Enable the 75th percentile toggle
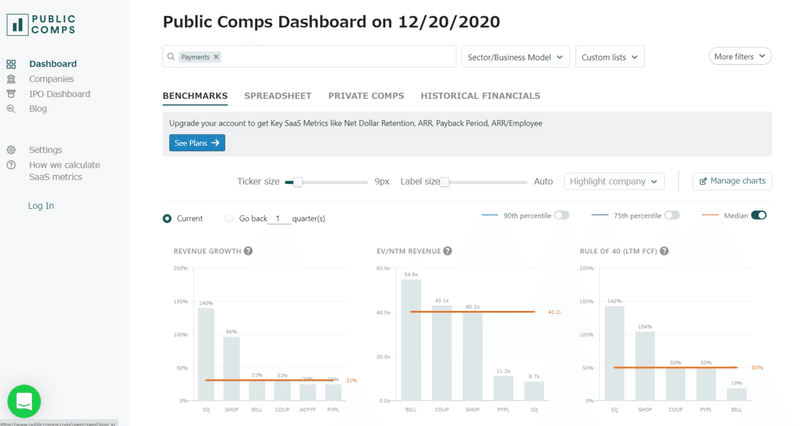800x426 pixels. click(672, 215)
